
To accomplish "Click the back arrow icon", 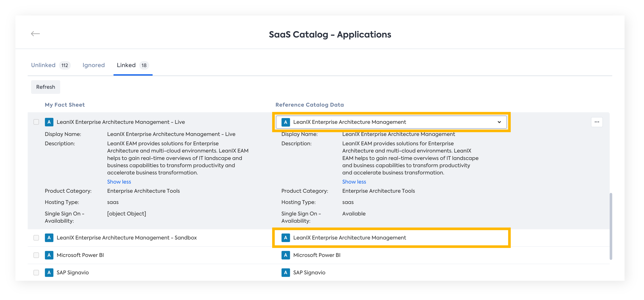I will click(x=35, y=34).
